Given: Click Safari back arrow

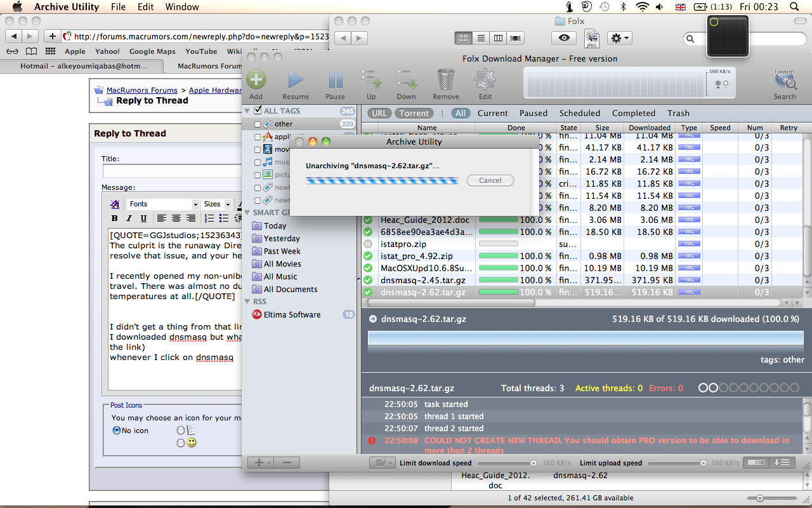Looking at the screenshot, I should [13, 36].
